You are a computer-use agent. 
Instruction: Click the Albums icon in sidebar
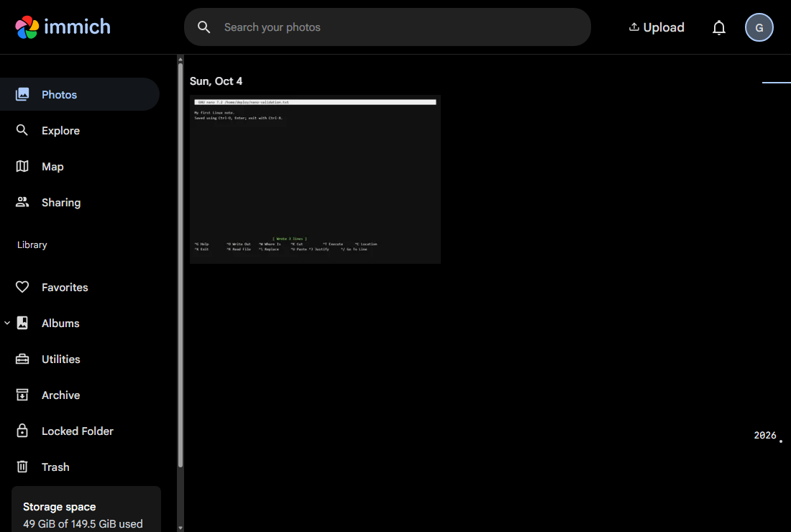[x=22, y=323]
